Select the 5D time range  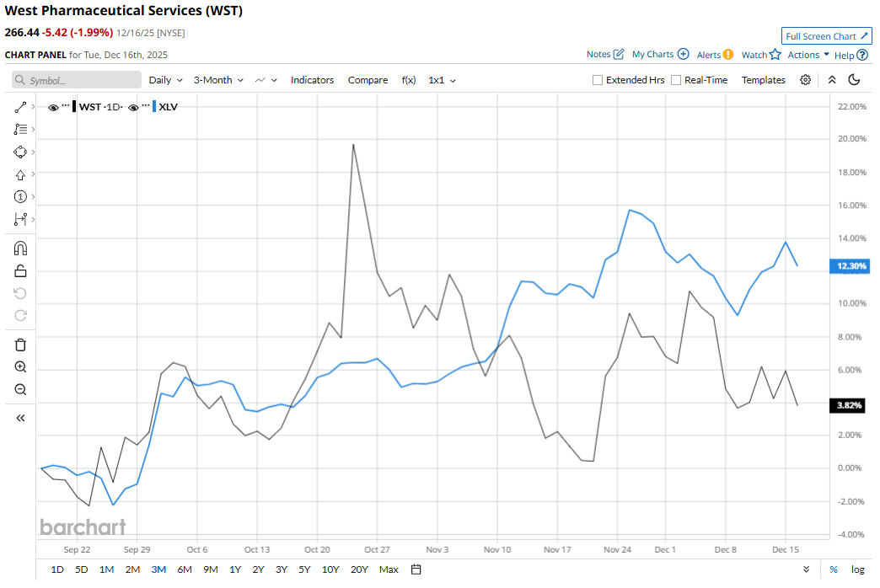tap(82, 569)
